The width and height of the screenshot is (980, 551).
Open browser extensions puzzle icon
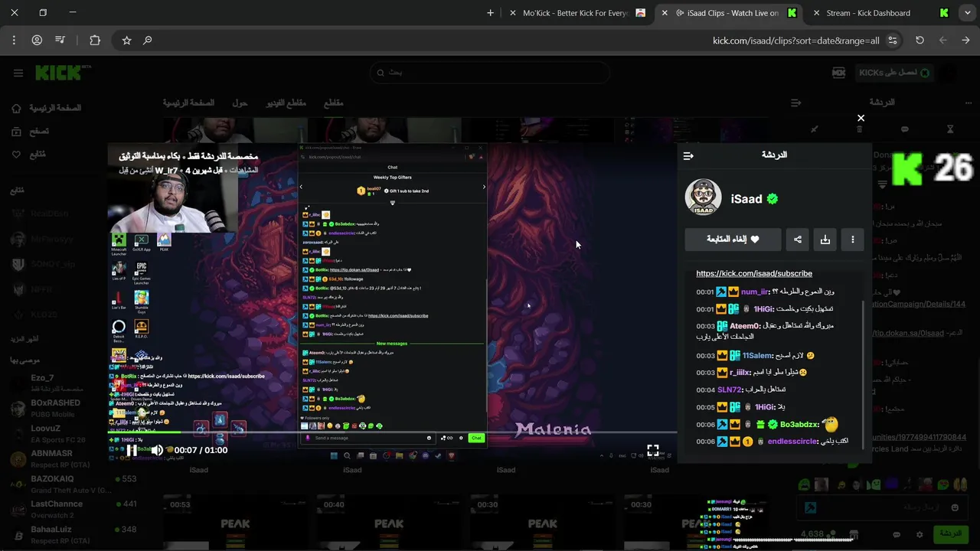(x=95, y=41)
